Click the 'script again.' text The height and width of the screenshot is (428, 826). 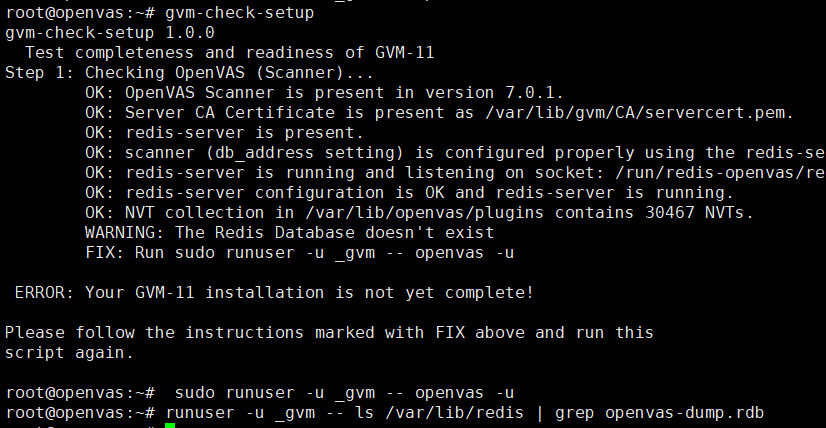pyautogui.click(x=68, y=352)
